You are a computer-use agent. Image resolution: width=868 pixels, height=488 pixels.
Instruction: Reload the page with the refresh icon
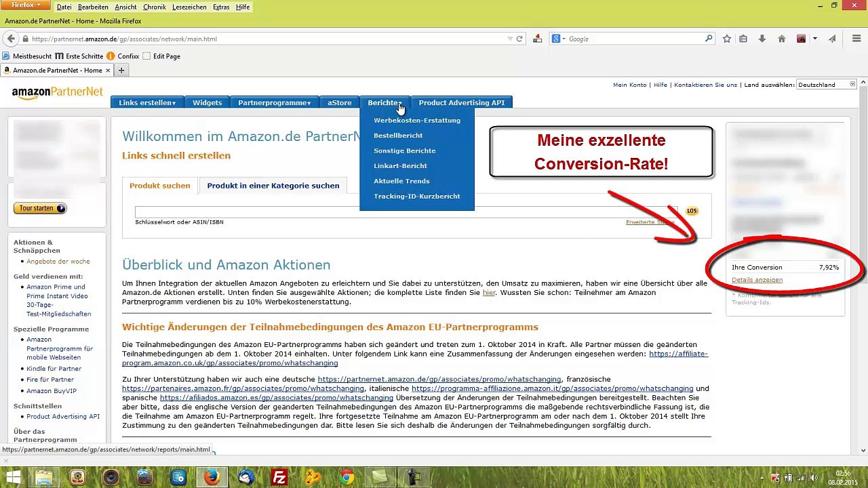coord(519,39)
